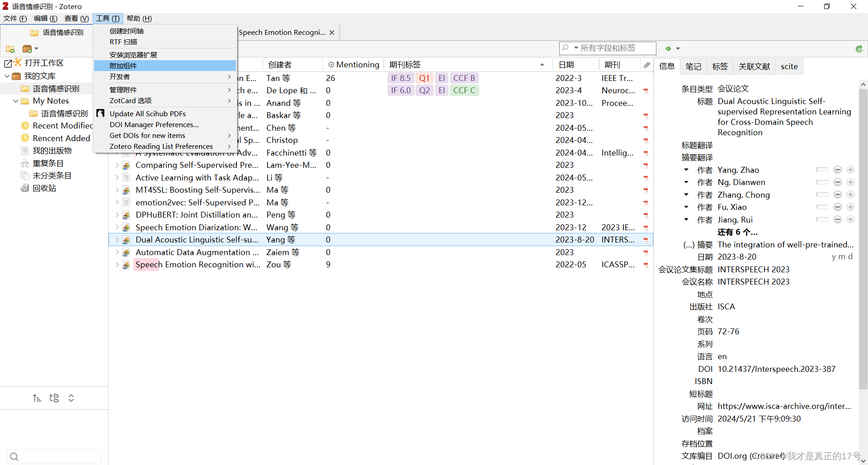This screenshot has height=465, width=868.
Task: Click the Q2 tag in De Lope row
Action: tap(425, 90)
